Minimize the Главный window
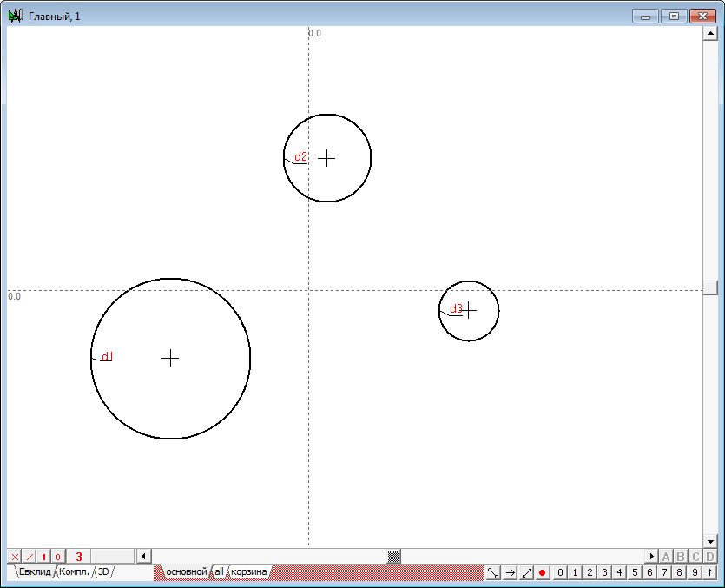 pos(645,17)
